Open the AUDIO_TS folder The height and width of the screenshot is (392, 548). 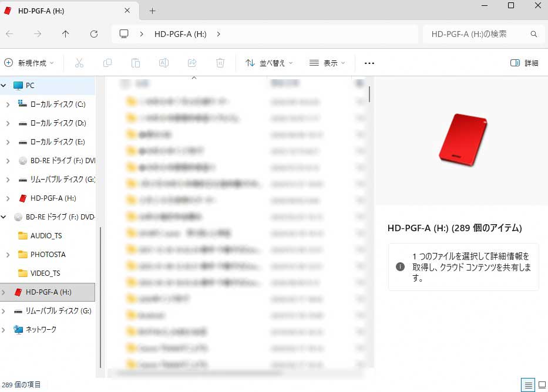click(46, 236)
